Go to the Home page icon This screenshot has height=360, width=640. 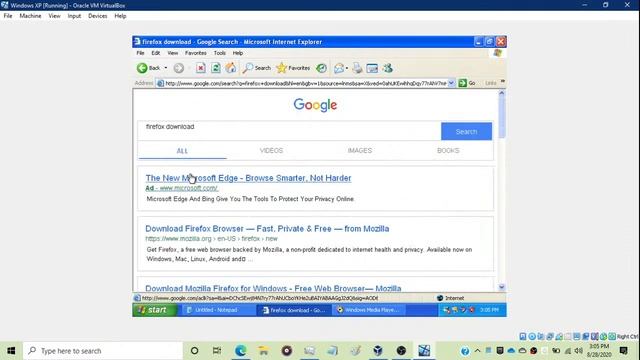coord(231,68)
